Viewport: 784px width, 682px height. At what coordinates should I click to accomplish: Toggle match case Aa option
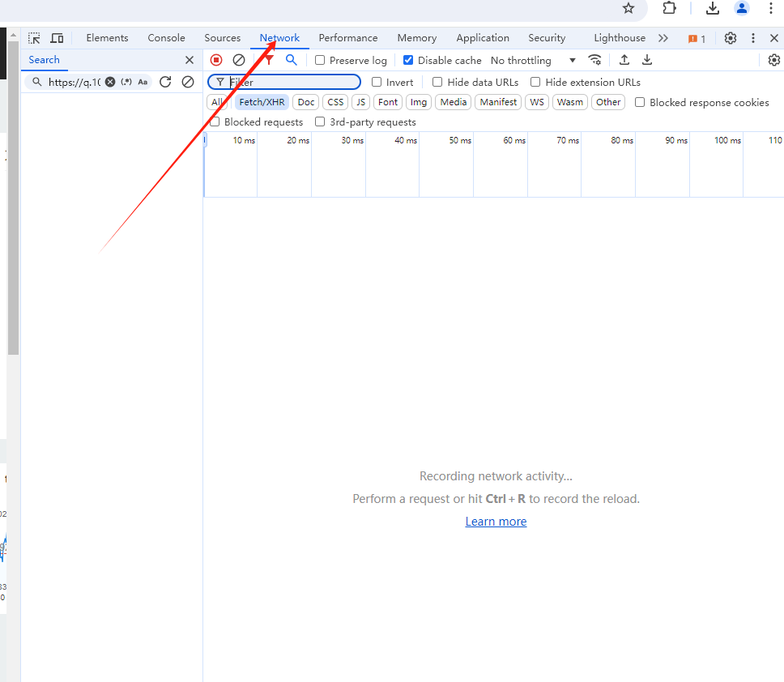click(143, 82)
